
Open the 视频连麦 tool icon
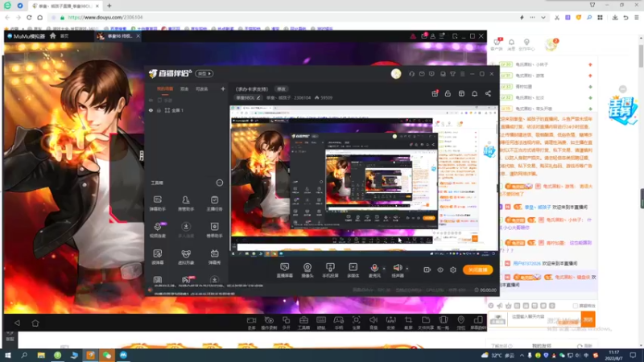158,230
